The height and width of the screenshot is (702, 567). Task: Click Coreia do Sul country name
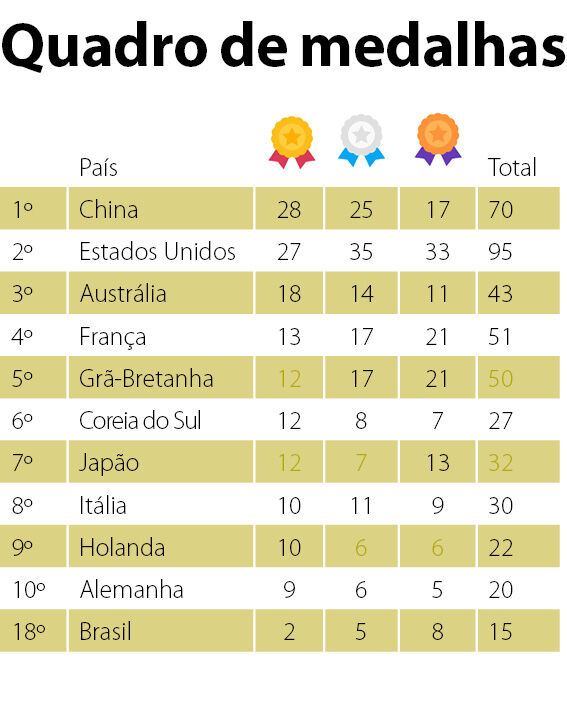point(140,420)
